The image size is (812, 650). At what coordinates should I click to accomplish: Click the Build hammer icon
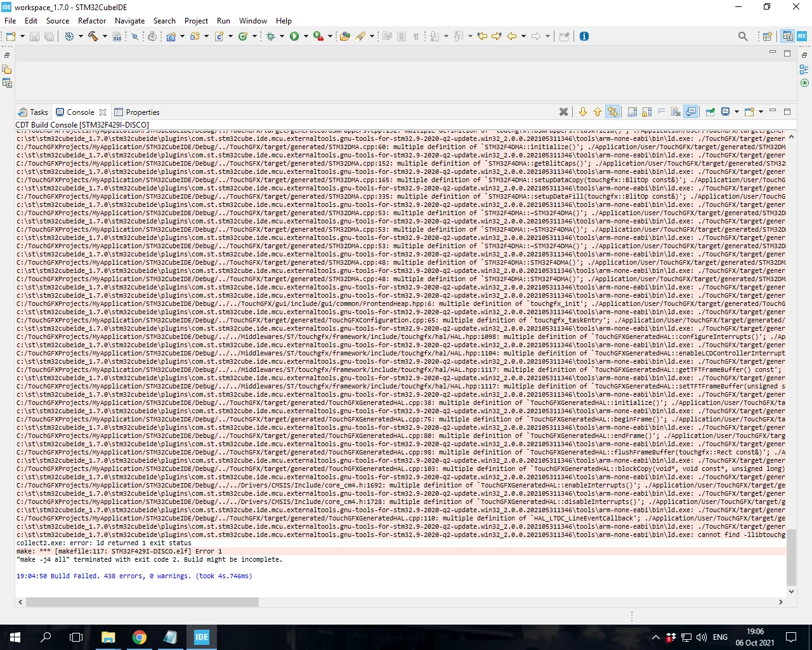[x=93, y=36]
